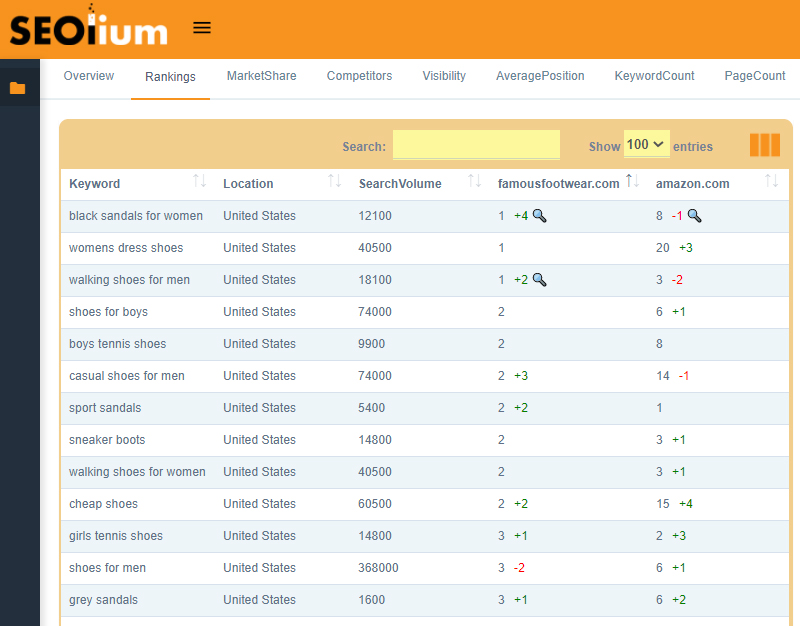This screenshot has width=800, height=626.
Task: Click famousfootwear -2 change for shoes for men
Action: click(x=519, y=568)
